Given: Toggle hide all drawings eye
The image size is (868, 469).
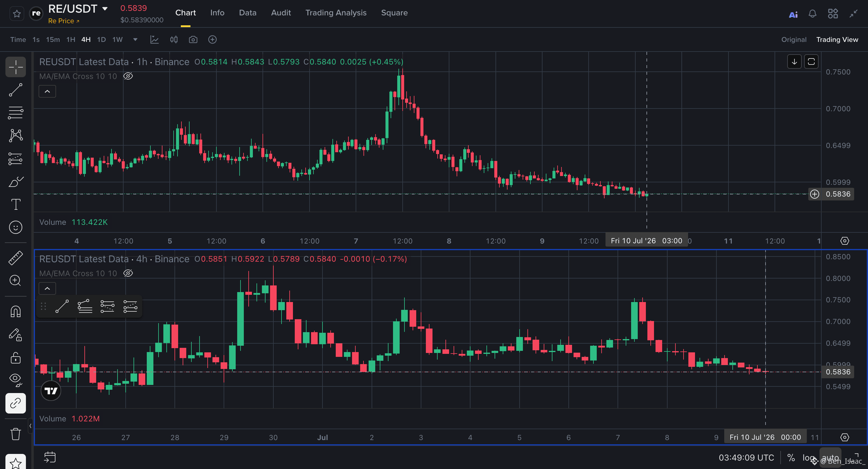Looking at the screenshot, I should (15, 380).
